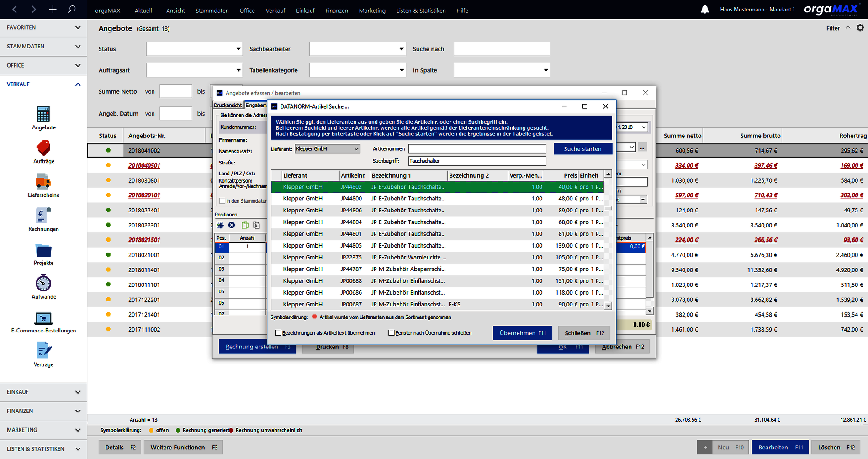Open Lieferscheine from the sidebar
The width and height of the screenshot is (868, 459).
[43, 181]
